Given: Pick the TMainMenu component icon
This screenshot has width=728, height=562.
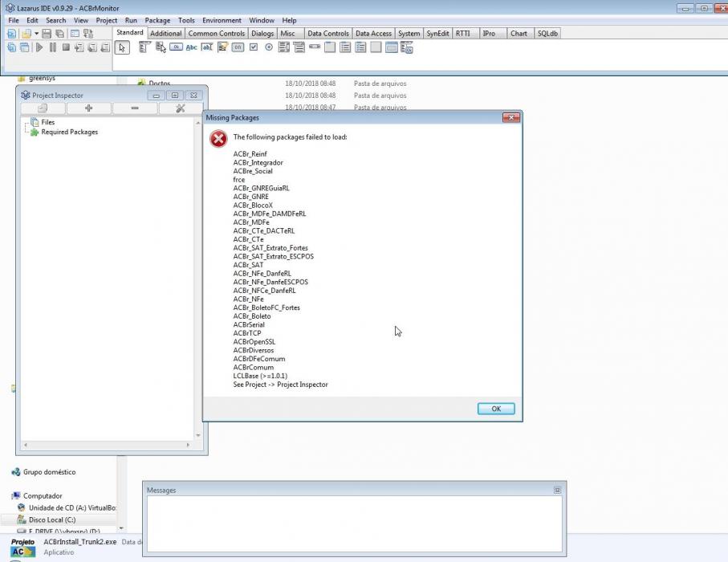Looking at the screenshot, I should click(144, 47).
